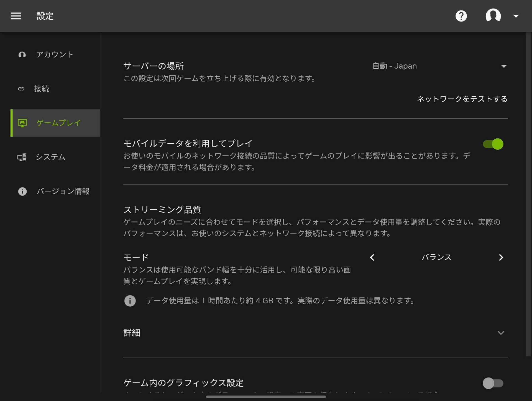Click the server location dropdown arrow

504,66
